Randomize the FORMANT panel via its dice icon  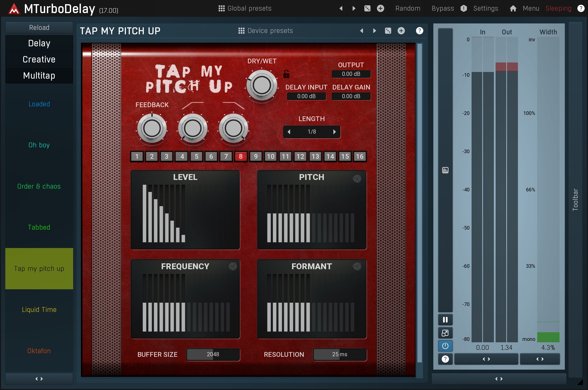point(358,267)
